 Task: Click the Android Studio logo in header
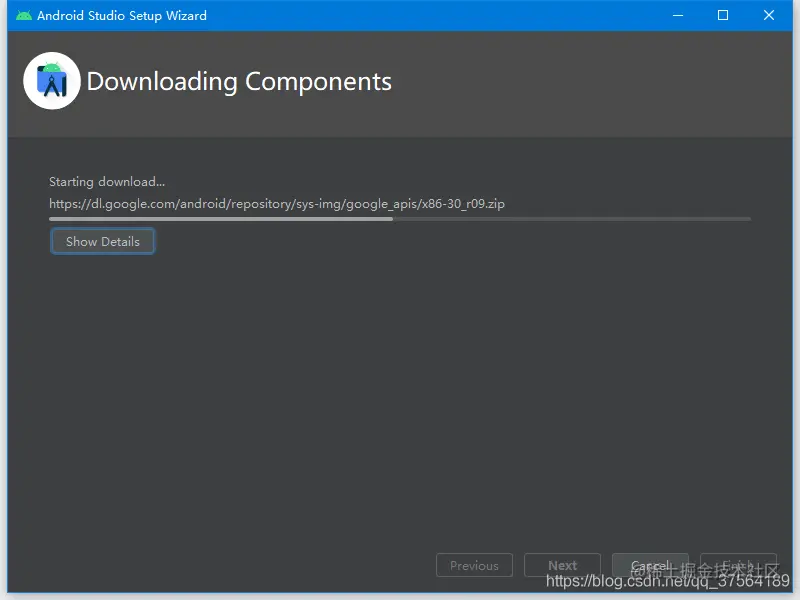click(52, 81)
